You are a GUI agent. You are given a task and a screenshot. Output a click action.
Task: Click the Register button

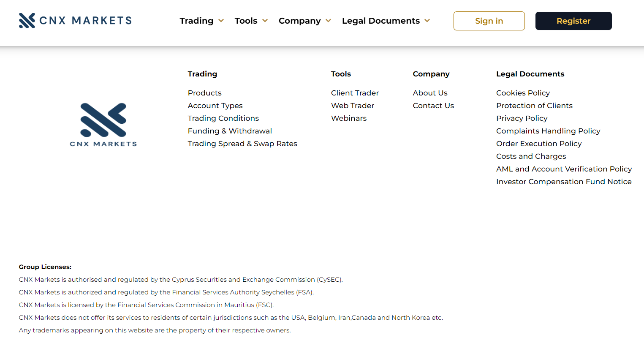point(573,21)
